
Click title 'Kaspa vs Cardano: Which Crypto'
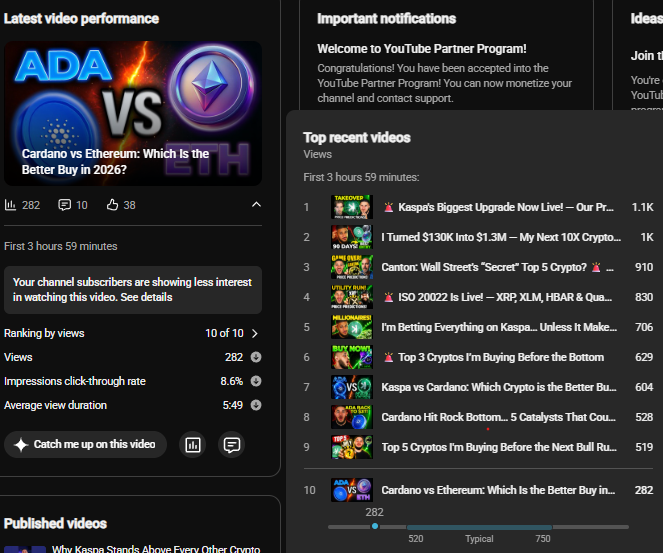pyautogui.click(x=499, y=387)
